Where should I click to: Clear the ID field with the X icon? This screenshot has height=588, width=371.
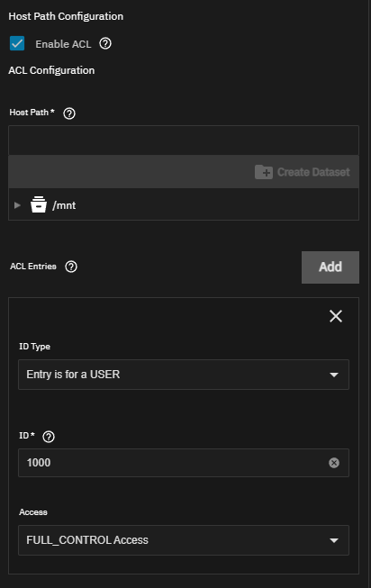334,463
